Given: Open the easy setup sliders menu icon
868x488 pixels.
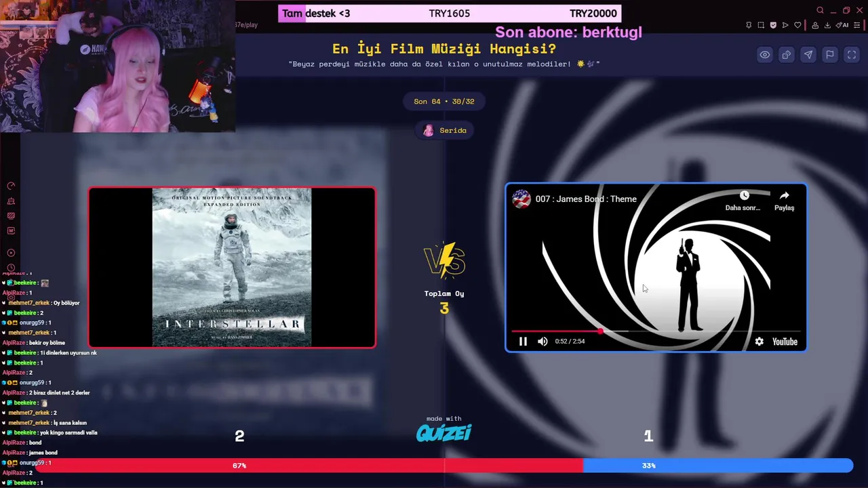Looking at the screenshot, I should [857, 25].
